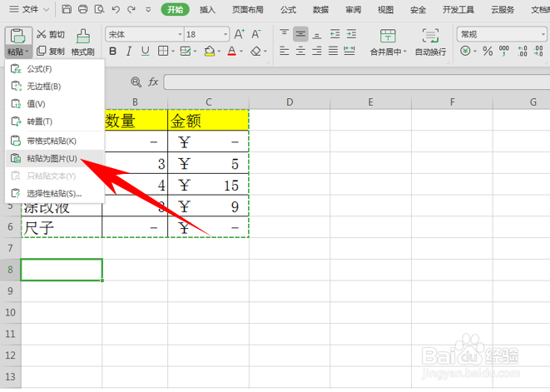The width and height of the screenshot is (550, 392).
Task: Click the Copy (复制) button
Action: pyautogui.click(x=51, y=52)
